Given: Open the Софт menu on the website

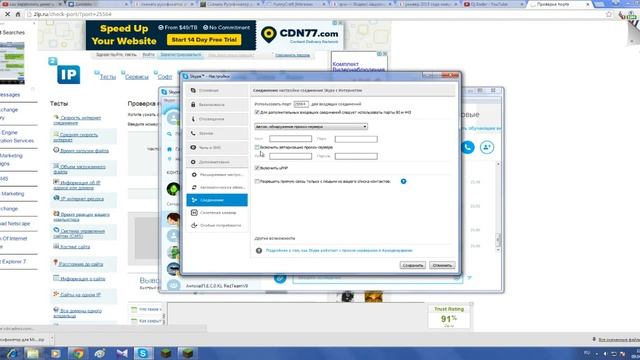Looking at the screenshot, I should point(165,77).
